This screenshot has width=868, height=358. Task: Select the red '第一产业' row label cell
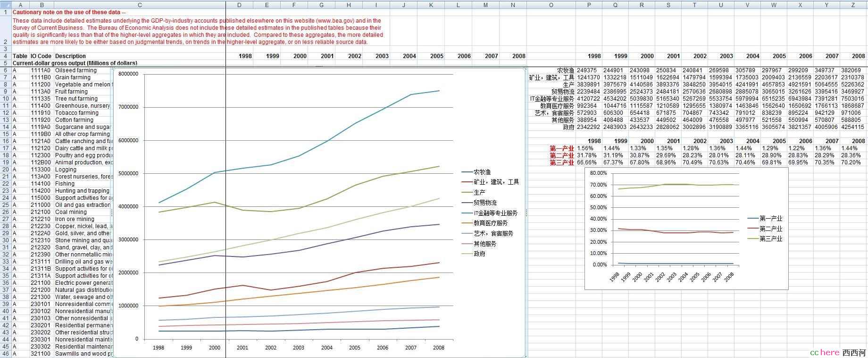click(x=562, y=148)
